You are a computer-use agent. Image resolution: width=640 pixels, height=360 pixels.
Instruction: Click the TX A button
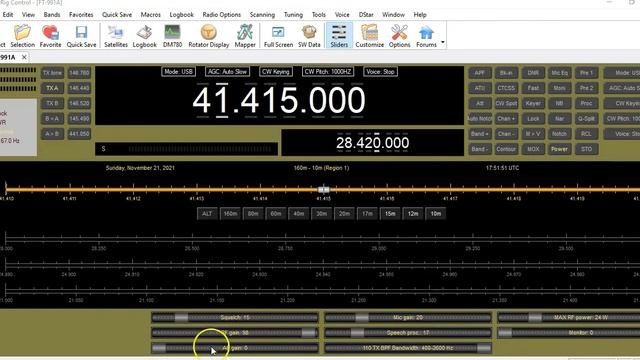[52, 88]
